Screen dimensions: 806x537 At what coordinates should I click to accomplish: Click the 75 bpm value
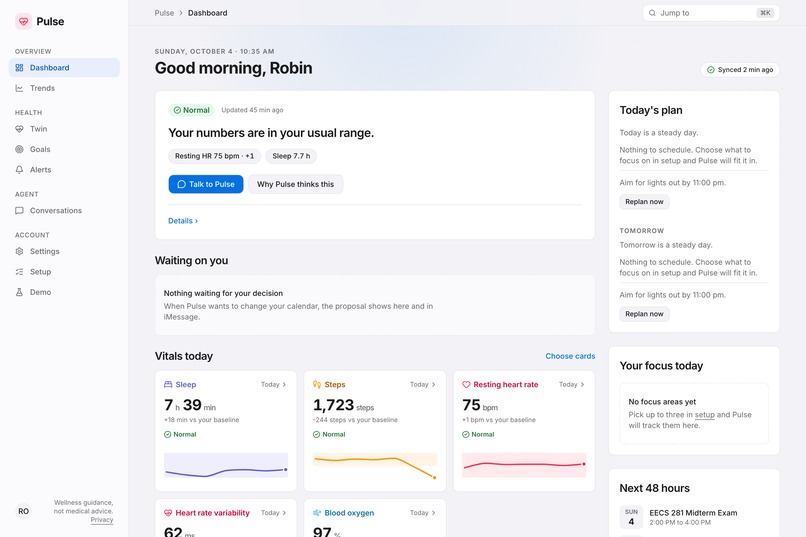[x=480, y=405]
